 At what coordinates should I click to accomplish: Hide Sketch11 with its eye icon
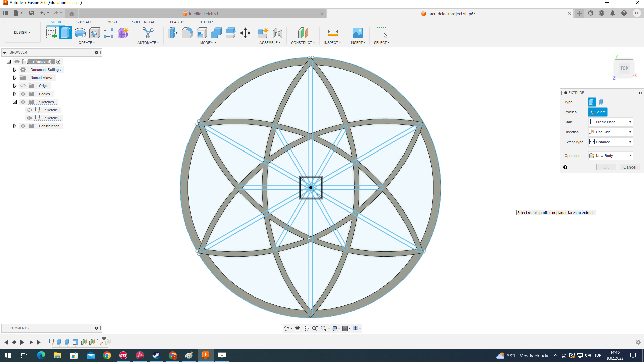click(29, 118)
